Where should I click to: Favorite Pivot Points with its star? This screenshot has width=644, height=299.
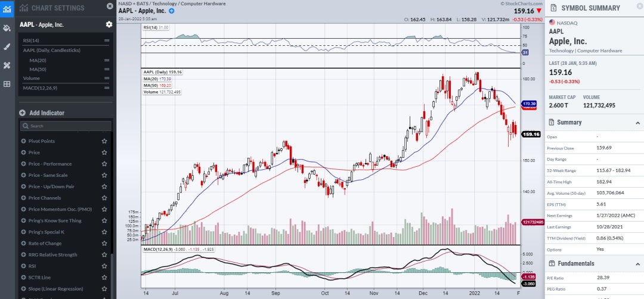click(104, 141)
